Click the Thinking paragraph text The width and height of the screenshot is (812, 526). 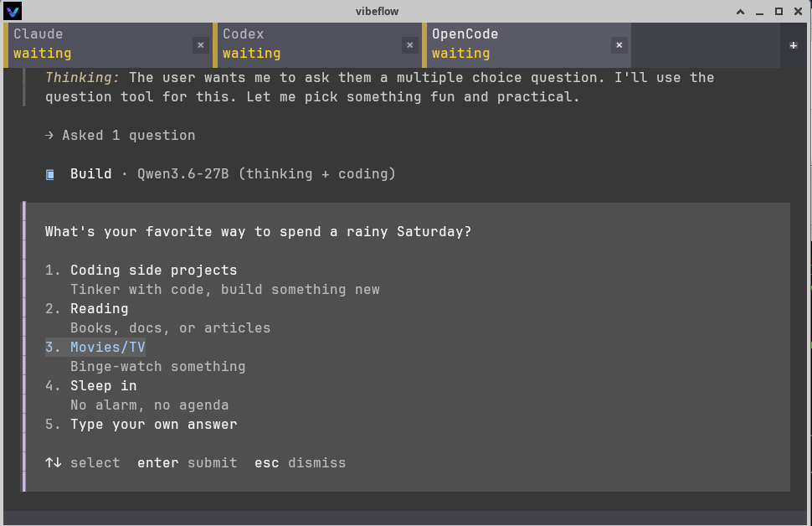pos(379,87)
